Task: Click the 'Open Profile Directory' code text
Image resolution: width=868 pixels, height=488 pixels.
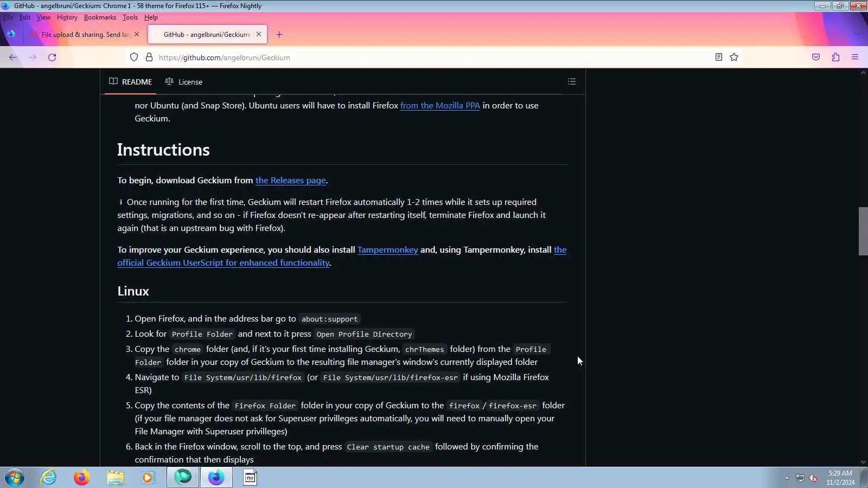Action: coord(364,335)
